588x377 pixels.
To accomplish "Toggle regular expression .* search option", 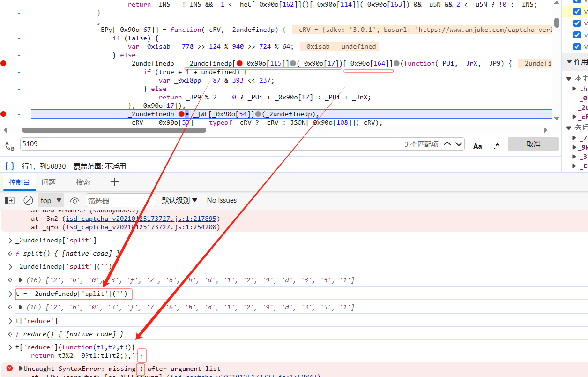I will tap(496, 146).
